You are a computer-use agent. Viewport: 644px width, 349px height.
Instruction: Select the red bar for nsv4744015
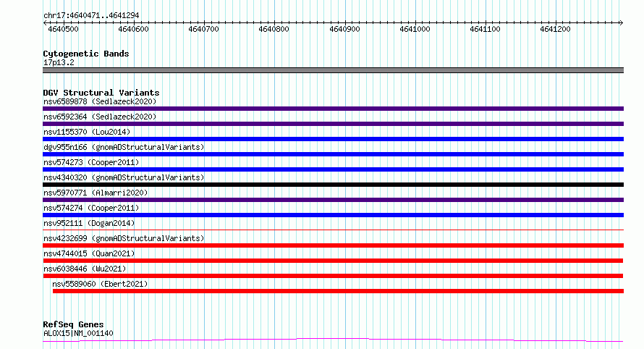pyautogui.click(x=333, y=261)
